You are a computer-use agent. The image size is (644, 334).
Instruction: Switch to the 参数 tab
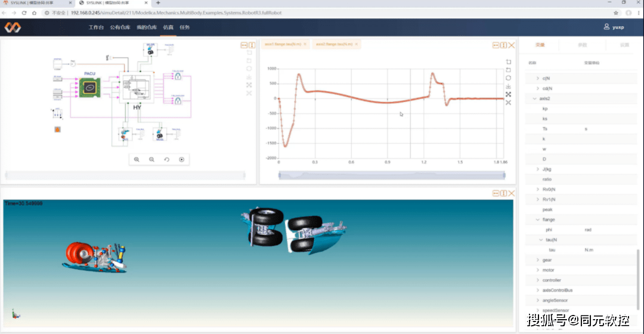583,45
